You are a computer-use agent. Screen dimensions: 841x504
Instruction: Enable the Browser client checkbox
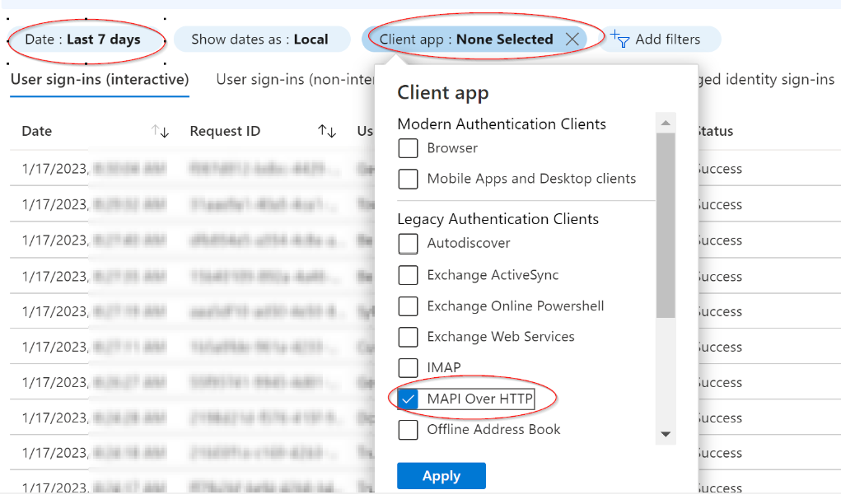pos(408,148)
